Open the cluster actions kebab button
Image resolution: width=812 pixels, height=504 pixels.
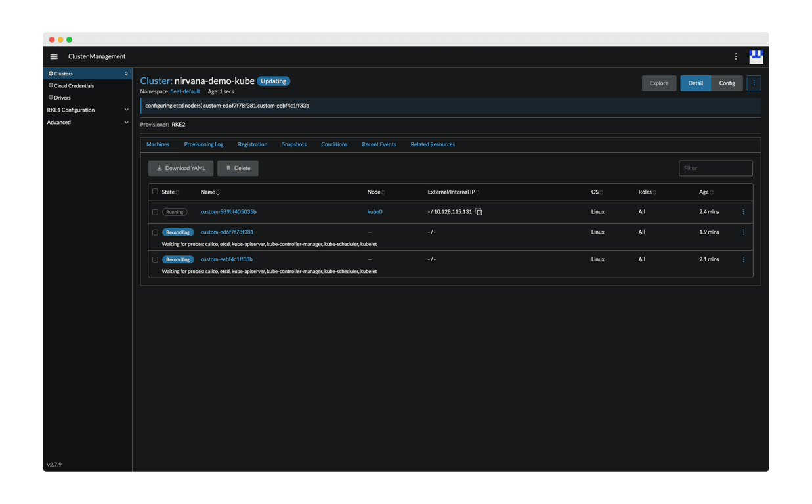click(x=754, y=83)
